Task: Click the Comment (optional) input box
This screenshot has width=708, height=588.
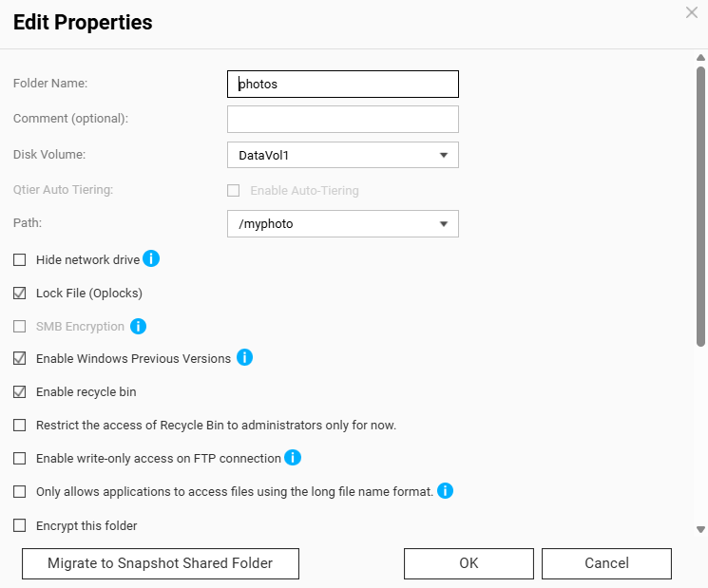Action: point(343,119)
